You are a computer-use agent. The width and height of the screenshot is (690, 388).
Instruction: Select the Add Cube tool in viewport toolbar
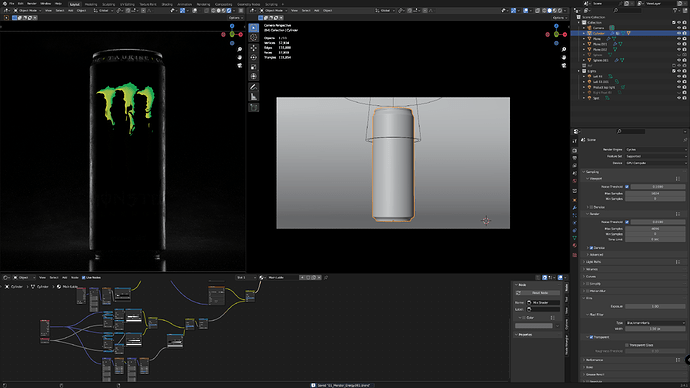coord(254,107)
